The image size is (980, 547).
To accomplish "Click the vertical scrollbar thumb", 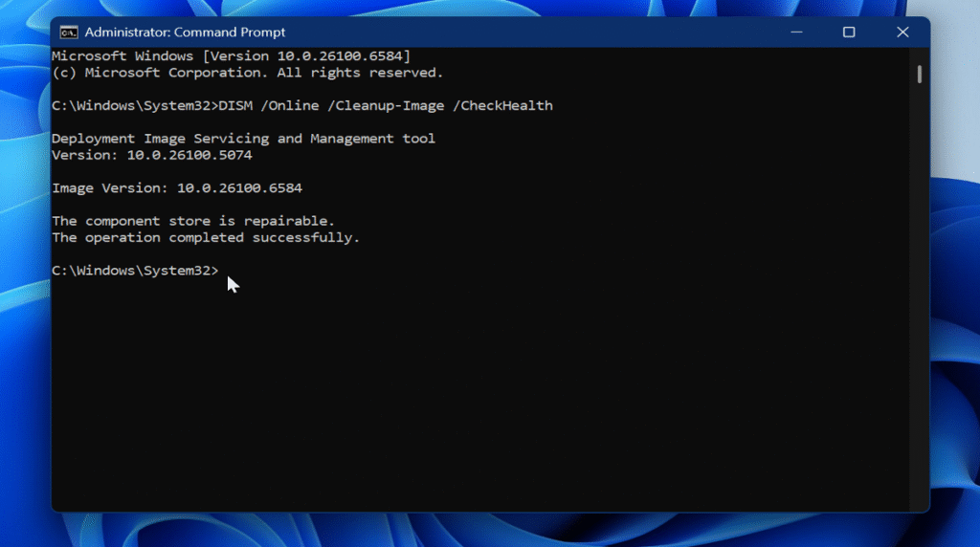I will point(920,75).
